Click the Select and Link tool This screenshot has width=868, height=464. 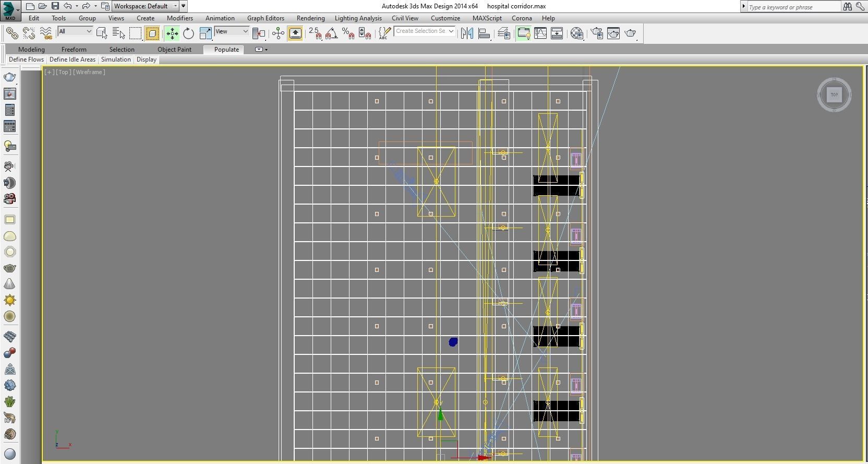[x=12, y=33]
